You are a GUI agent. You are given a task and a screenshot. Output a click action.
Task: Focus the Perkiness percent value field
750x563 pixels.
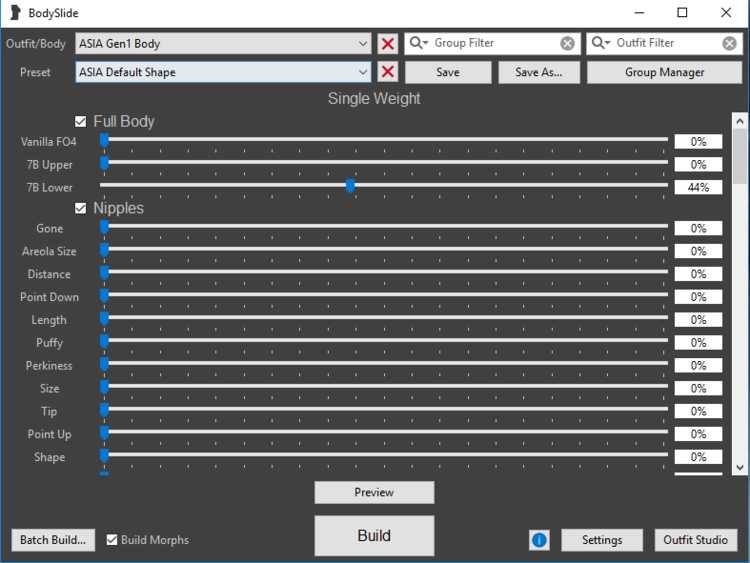698,365
